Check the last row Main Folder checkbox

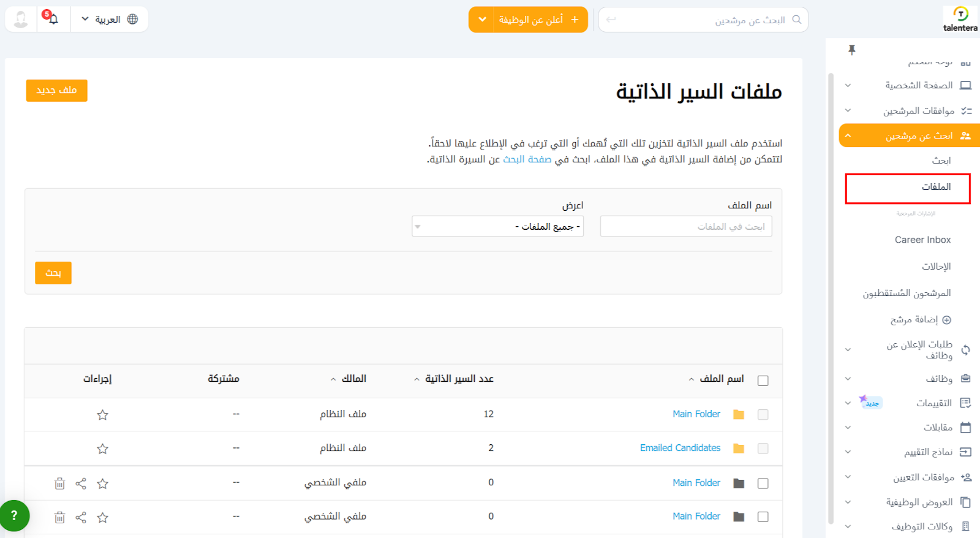click(x=763, y=517)
